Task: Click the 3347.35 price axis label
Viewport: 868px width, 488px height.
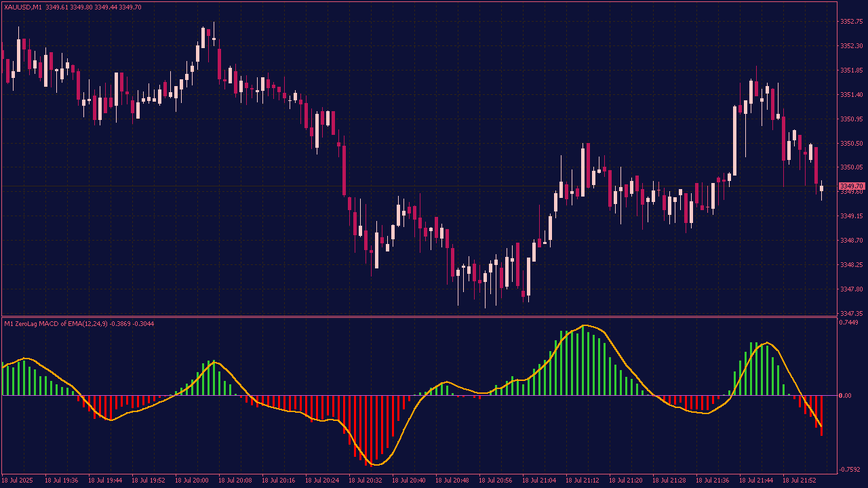Action: pyautogui.click(x=851, y=314)
